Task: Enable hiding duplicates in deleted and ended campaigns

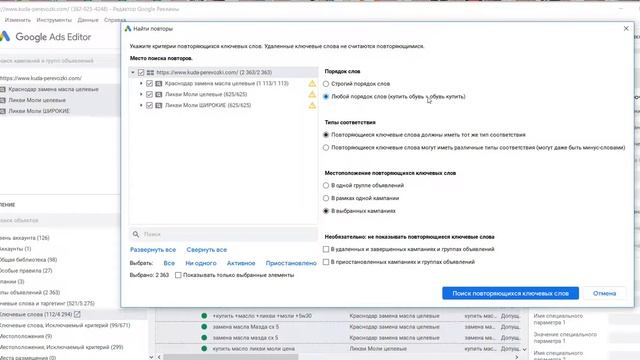Action: (326, 249)
